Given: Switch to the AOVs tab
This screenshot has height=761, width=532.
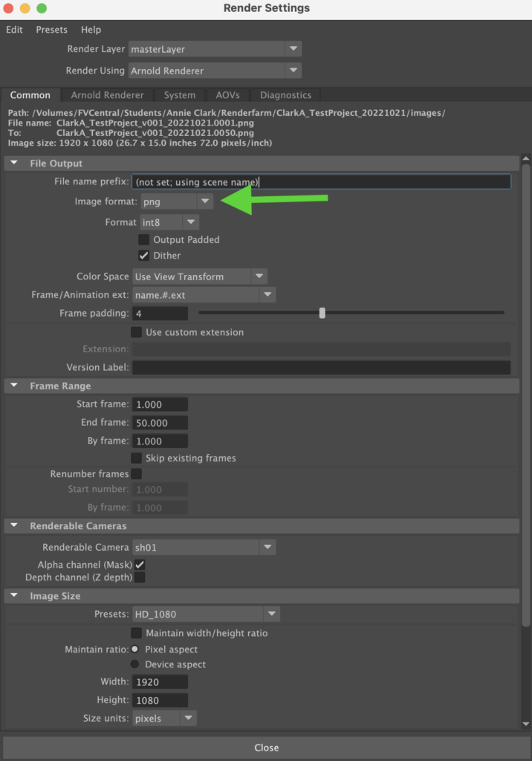Looking at the screenshot, I should pos(227,95).
